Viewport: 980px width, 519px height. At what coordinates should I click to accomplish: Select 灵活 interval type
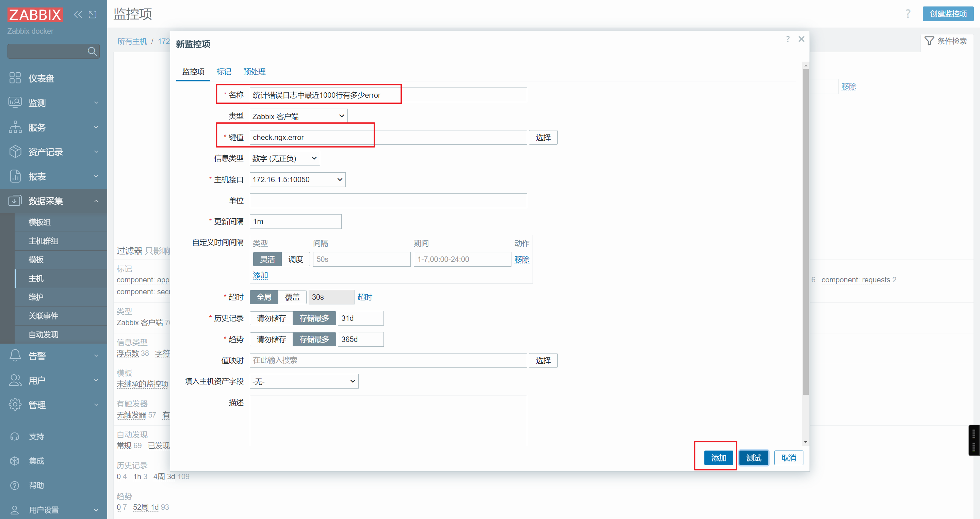tap(267, 259)
